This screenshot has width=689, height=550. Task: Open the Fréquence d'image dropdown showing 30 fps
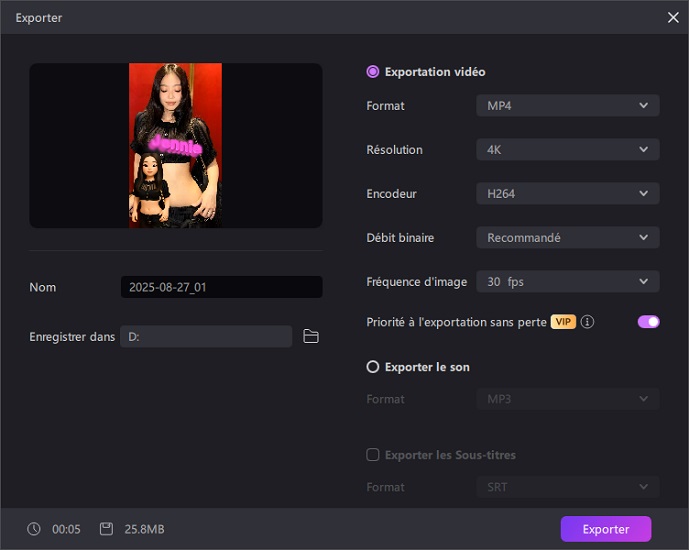pyautogui.click(x=568, y=282)
